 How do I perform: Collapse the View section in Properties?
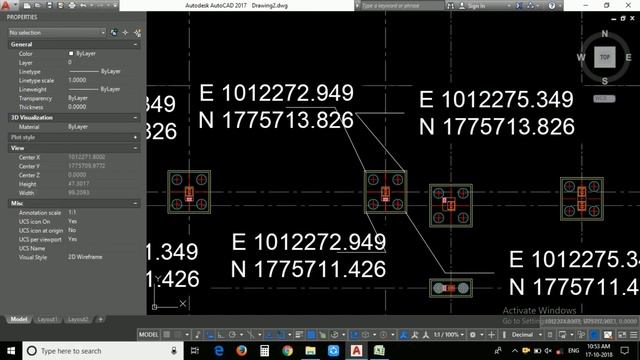coord(136,148)
